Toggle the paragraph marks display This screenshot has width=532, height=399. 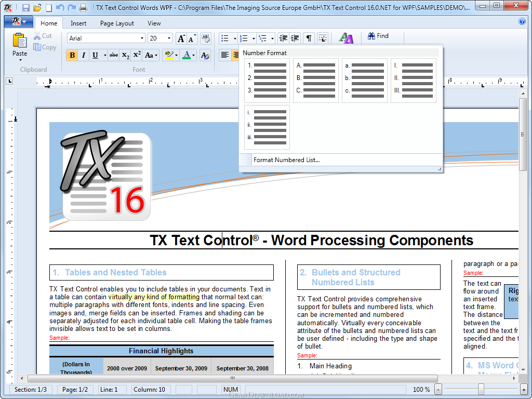tap(309, 38)
